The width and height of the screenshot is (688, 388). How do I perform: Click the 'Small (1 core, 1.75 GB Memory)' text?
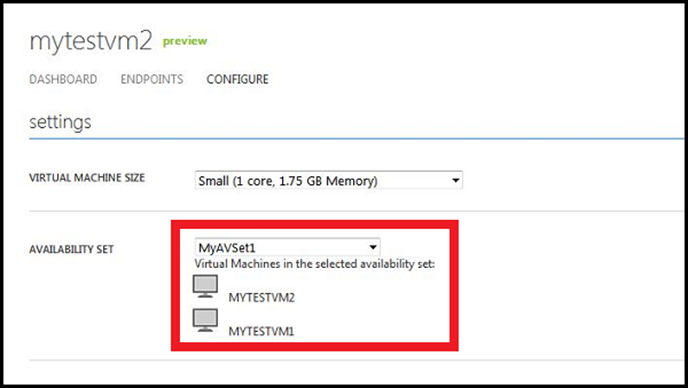[288, 181]
